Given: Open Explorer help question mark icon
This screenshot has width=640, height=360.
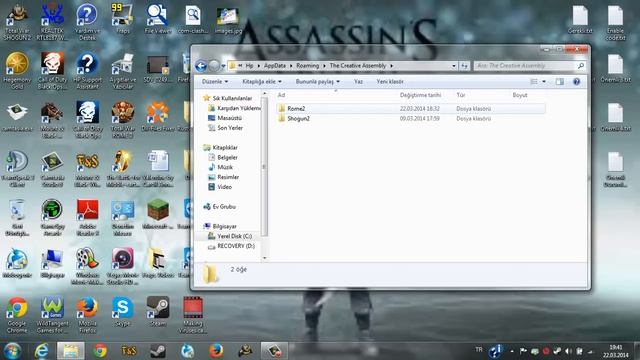Looking at the screenshot, I should tap(576, 82).
